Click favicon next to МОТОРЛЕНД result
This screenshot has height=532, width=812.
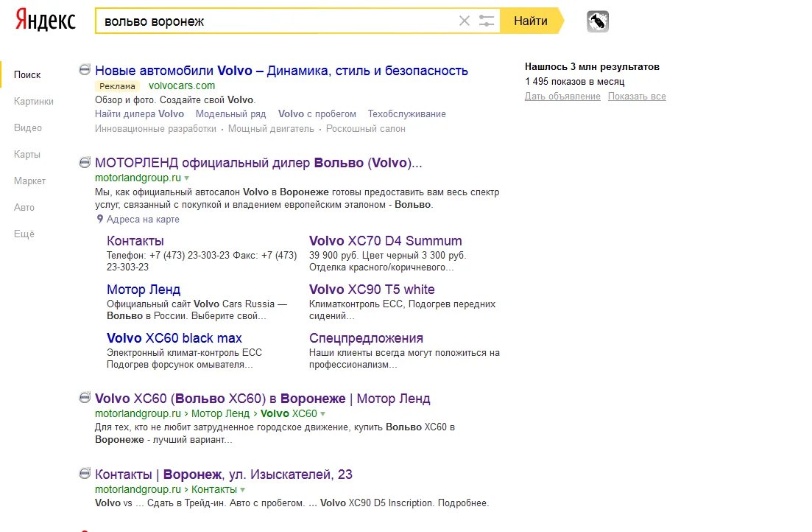pyautogui.click(x=85, y=162)
